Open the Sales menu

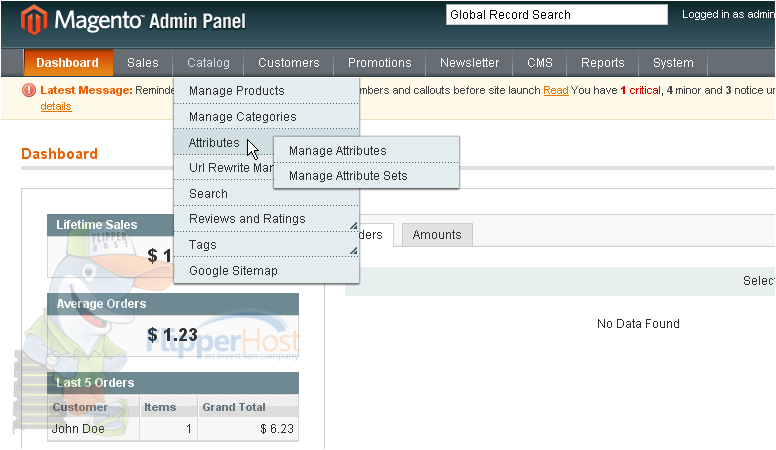coord(143,63)
